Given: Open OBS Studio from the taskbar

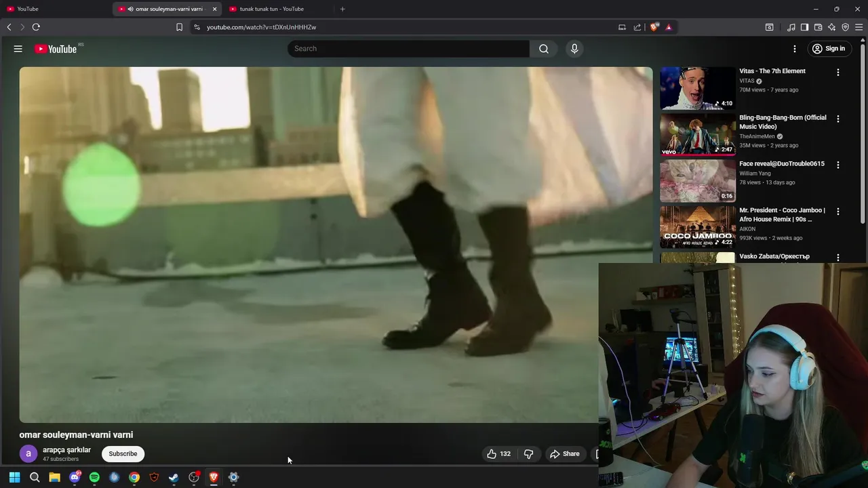Looking at the screenshot, I should (194, 477).
